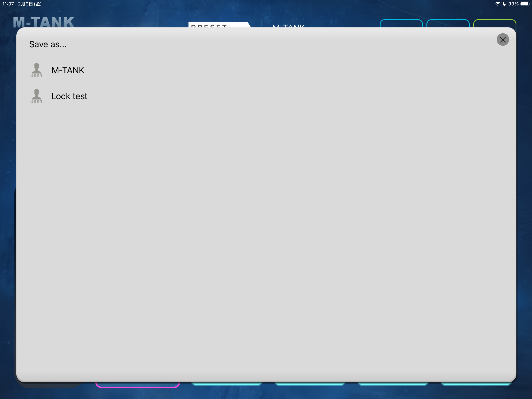Tap the Do Not Disturb moon icon

(504, 4)
